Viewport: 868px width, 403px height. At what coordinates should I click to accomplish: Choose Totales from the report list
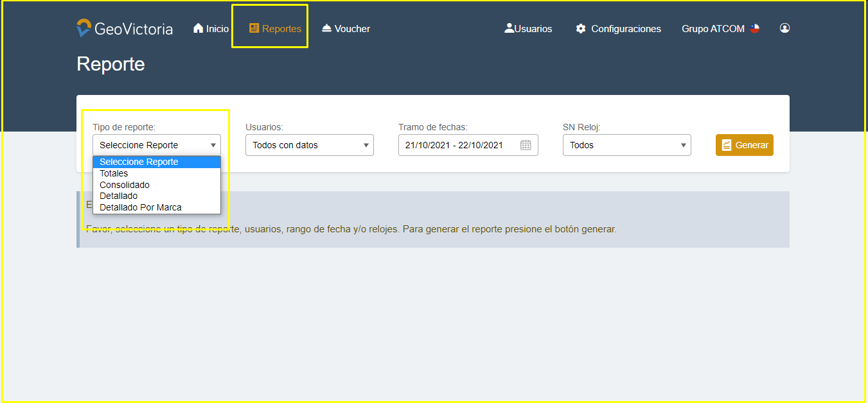(x=114, y=173)
